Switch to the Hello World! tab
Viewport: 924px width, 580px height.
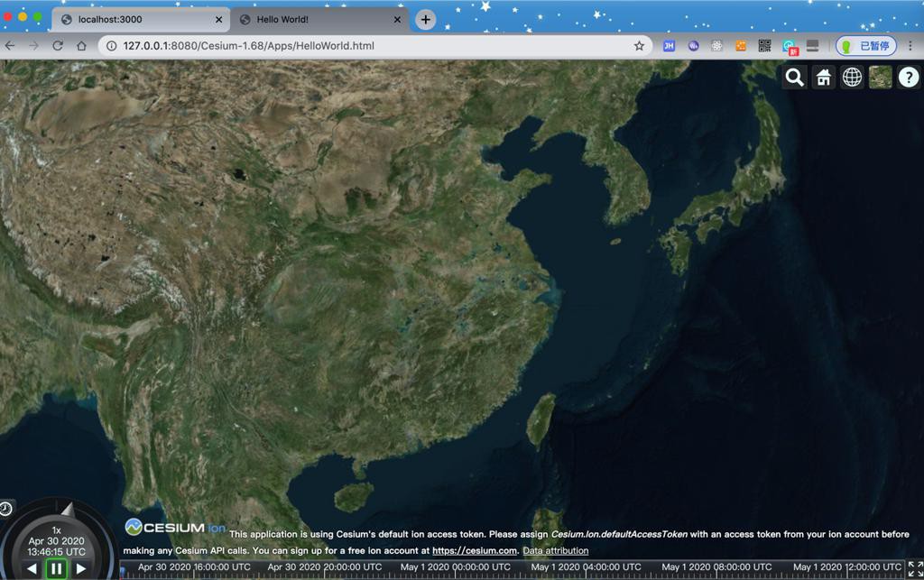[x=319, y=20]
